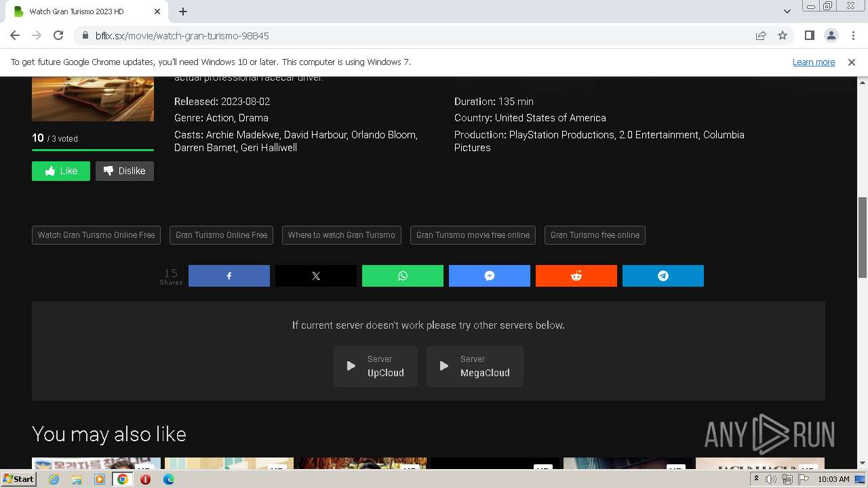This screenshot has height=488, width=868.
Task: Click the green rating progress bar
Action: (x=93, y=150)
